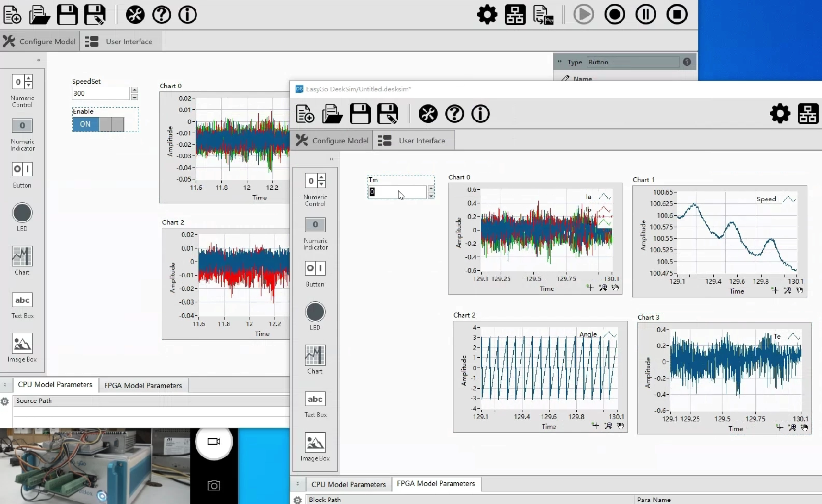Open the settings gear in the front window

[780, 114]
